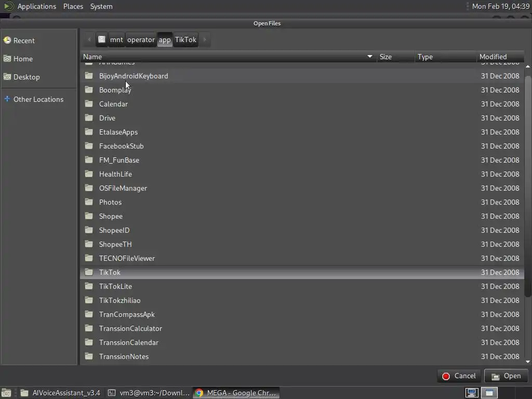532x399 pixels.
Task: Open the Applications menu
Action: tap(37, 6)
